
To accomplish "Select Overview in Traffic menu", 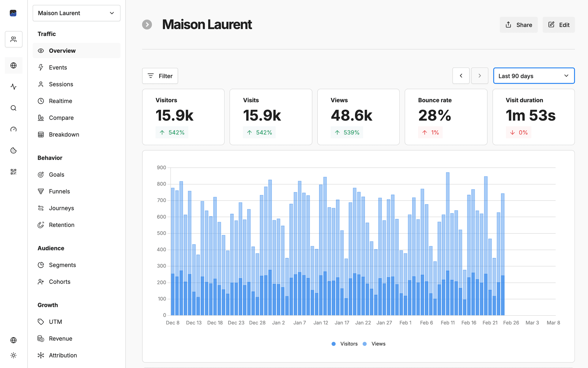I will pos(77,51).
